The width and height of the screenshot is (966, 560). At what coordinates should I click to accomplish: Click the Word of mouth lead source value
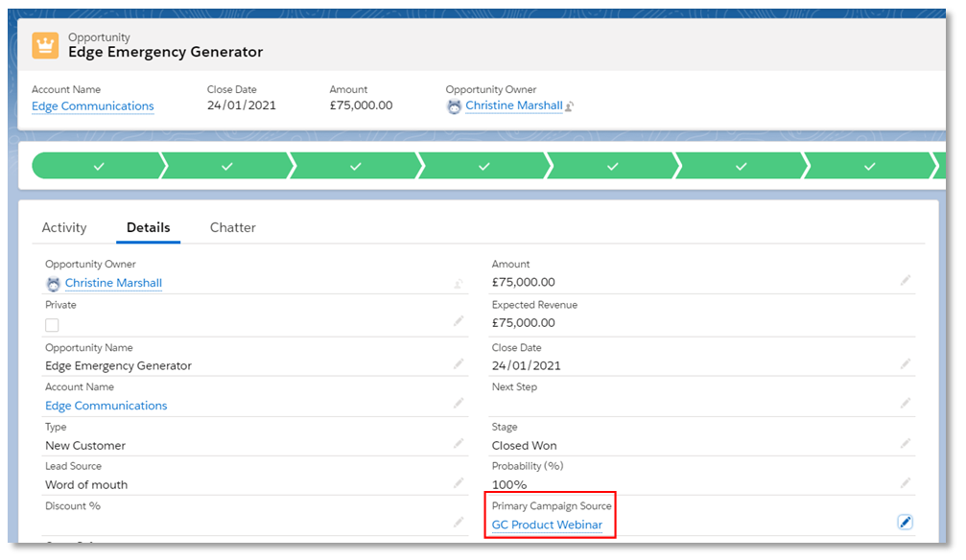(x=86, y=485)
